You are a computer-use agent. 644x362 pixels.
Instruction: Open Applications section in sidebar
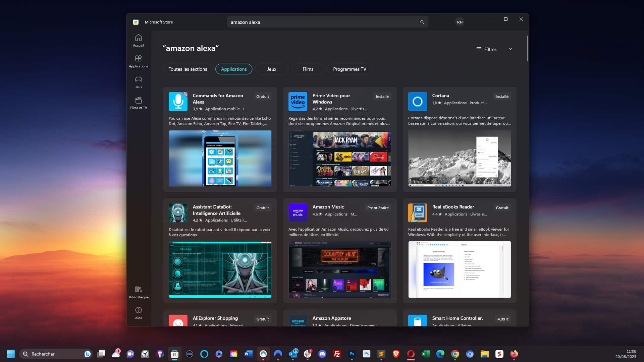click(x=138, y=61)
